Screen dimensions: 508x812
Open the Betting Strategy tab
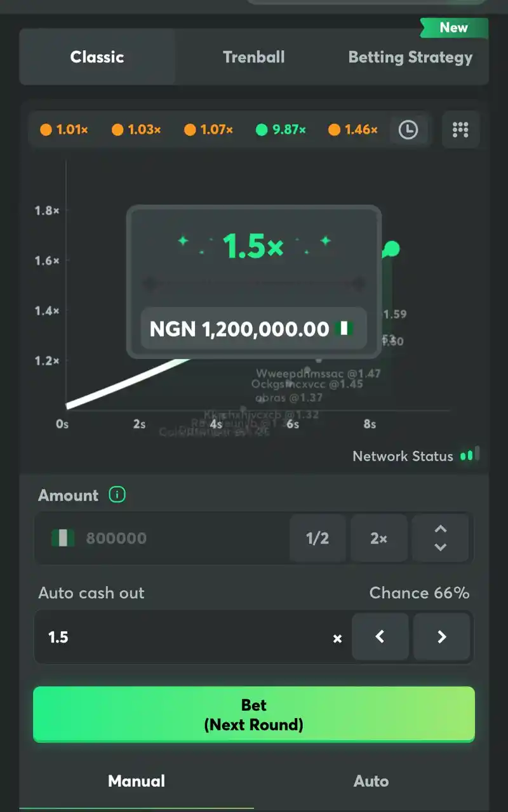click(x=410, y=57)
